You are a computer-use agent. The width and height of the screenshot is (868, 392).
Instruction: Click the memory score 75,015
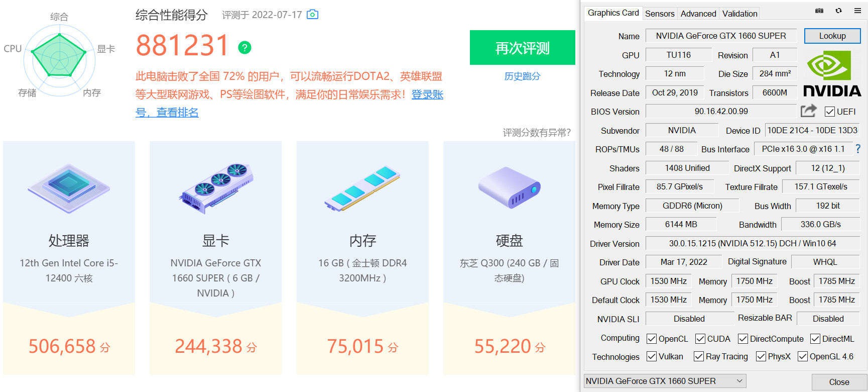click(x=355, y=346)
